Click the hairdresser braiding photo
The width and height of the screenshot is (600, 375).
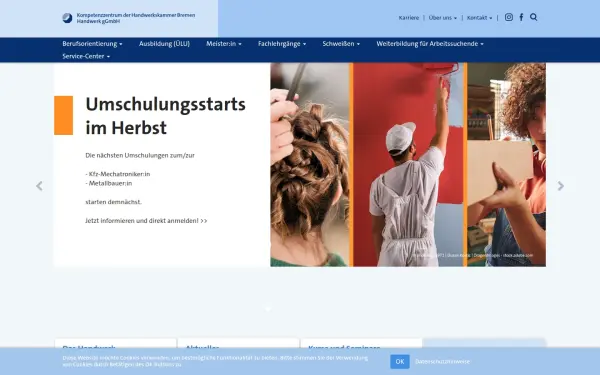click(310, 165)
